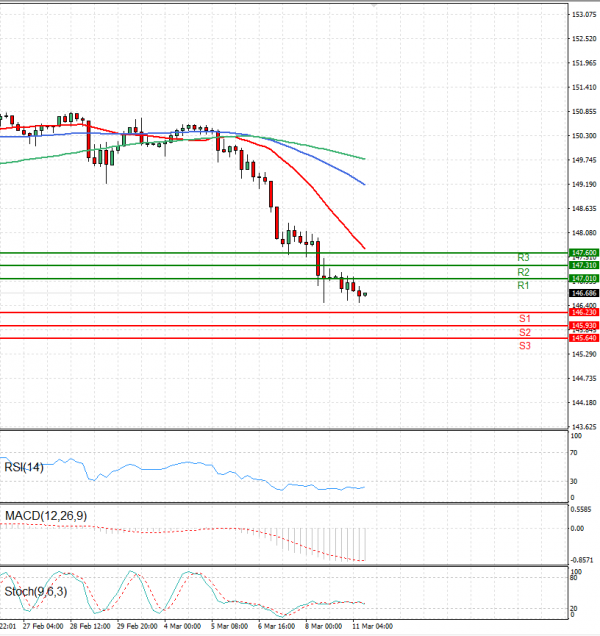Click the latest candlestick on the chart

tap(366, 294)
